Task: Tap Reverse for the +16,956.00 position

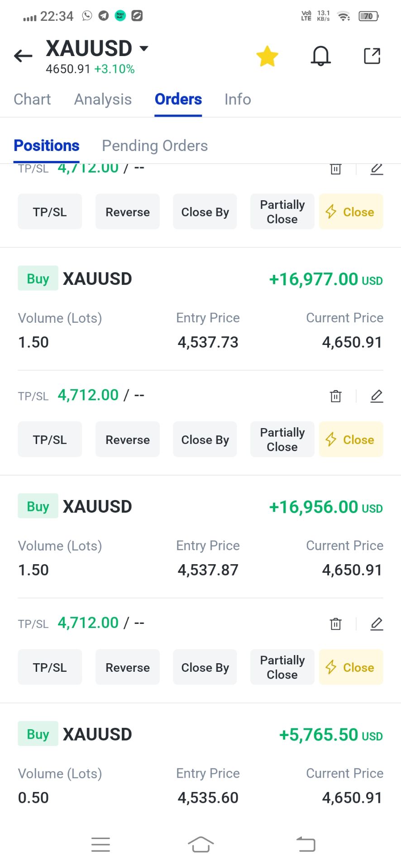Action: 128,667
